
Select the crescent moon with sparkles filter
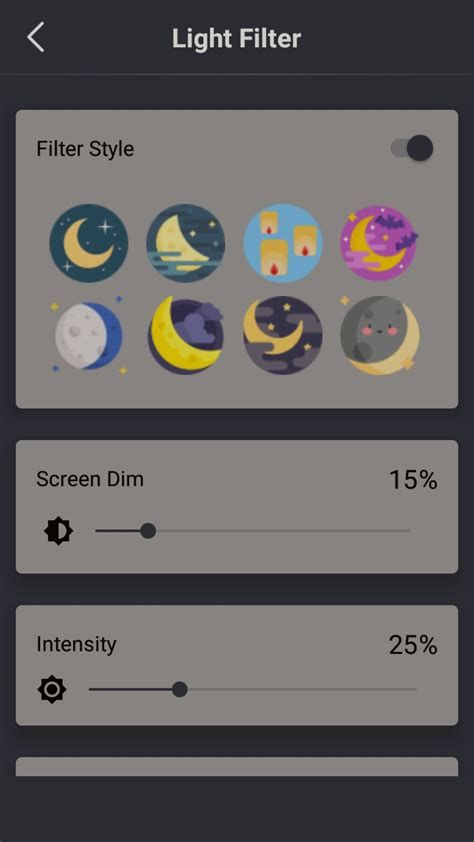point(89,243)
